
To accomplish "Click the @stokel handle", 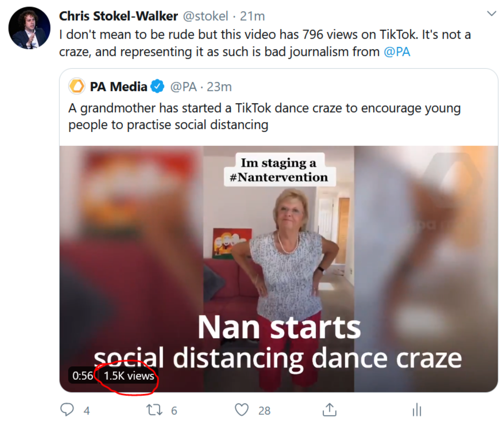I will (205, 16).
